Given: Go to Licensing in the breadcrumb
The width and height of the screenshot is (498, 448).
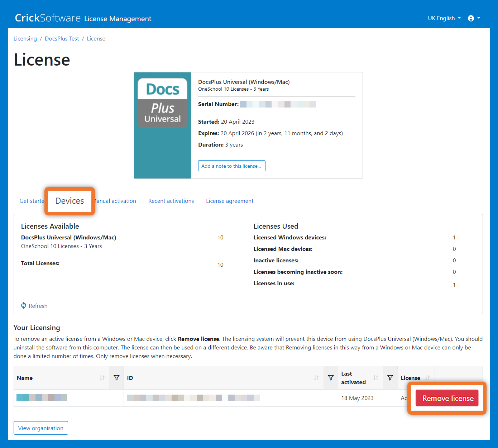Looking at the screenshot, I should pyautogui.click(x=25, y=39).
